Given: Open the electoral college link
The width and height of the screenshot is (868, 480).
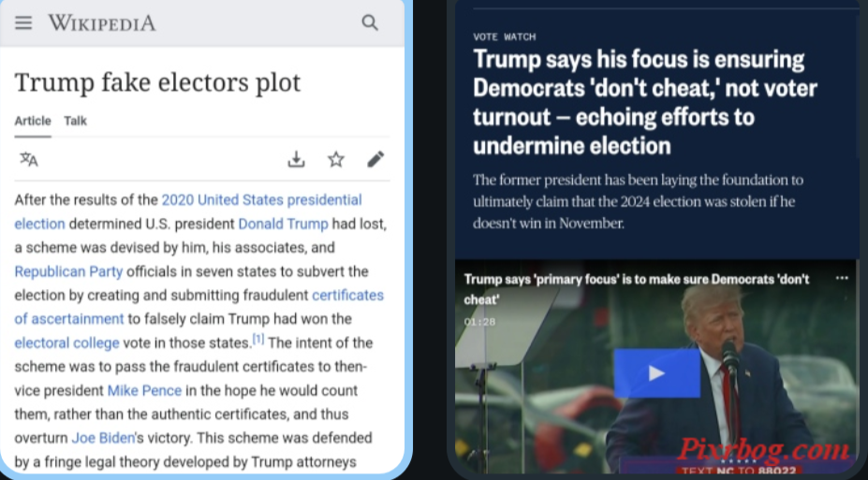Looking at the screenshot, I should pos(67,342).
